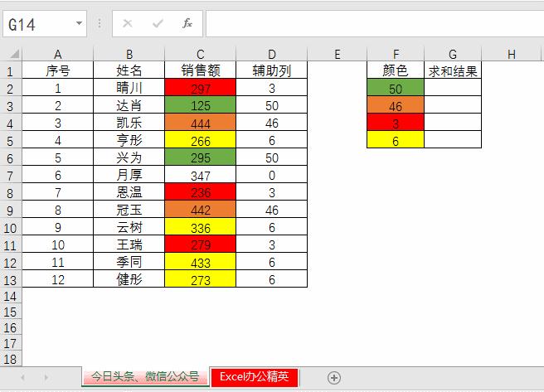
Task: Click yellow sales cell 433
Action: [x=201, y=262]
